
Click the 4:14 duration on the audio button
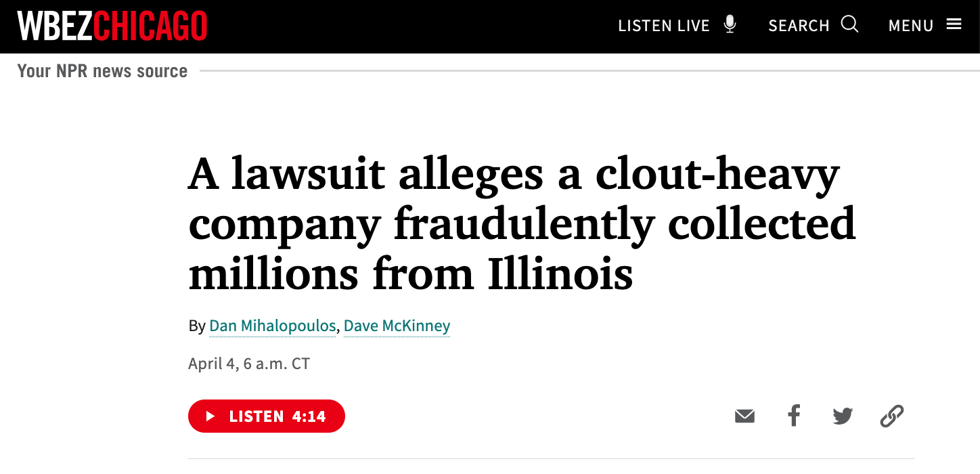(x=309, y=416)
